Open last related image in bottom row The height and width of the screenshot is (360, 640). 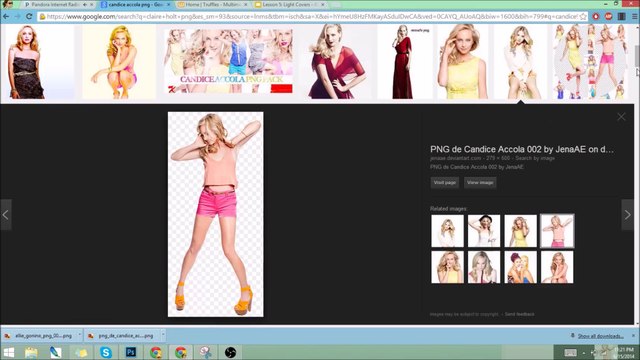click(557, 267)
